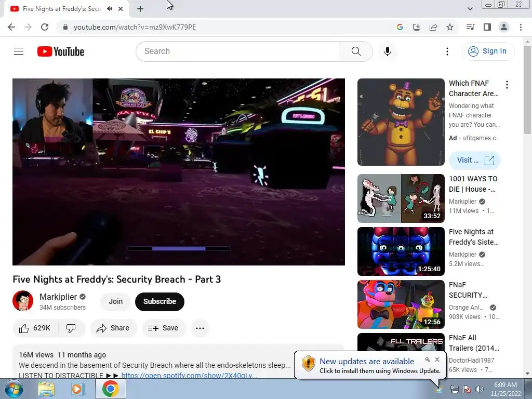Save the video to a playlist

pos(163,328)
